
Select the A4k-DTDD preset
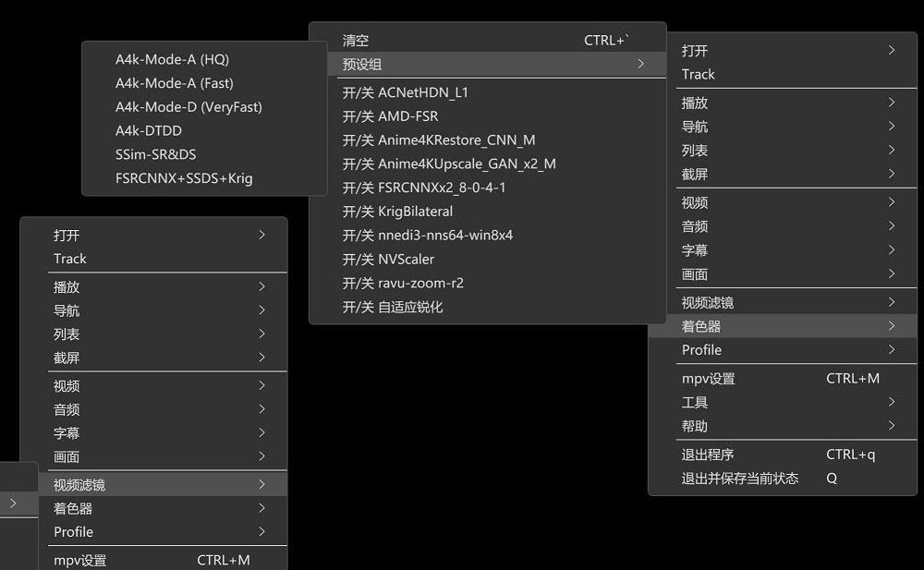pos(149,131)
